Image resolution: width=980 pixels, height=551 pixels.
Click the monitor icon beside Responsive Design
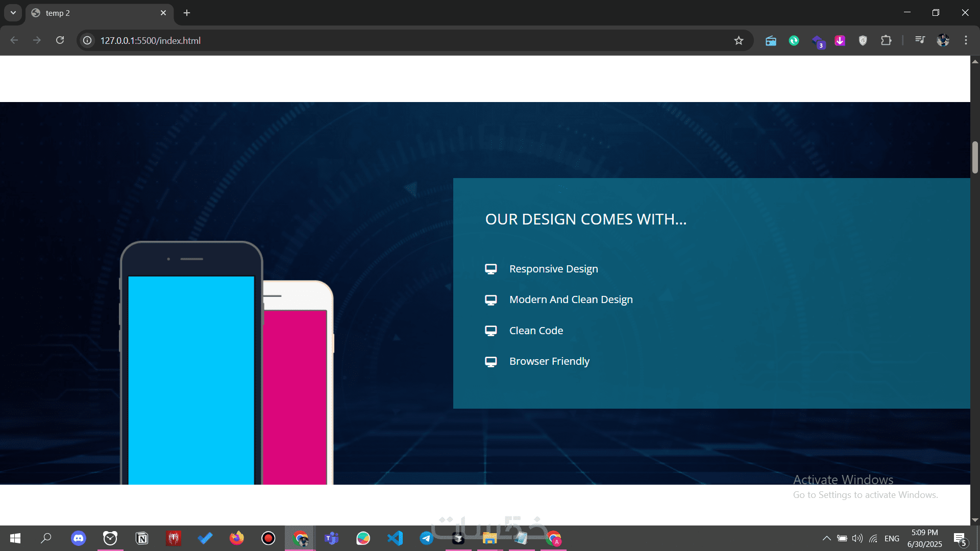(x=491, y=269)
